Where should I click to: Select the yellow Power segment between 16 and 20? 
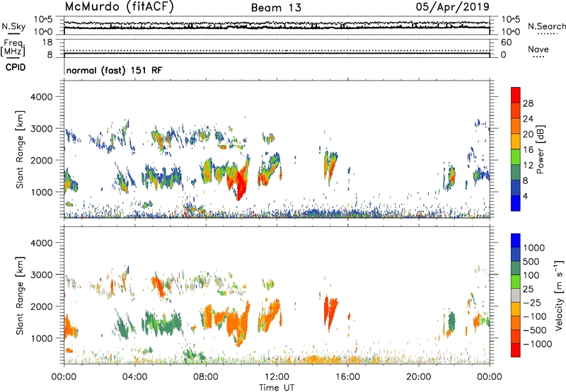(516, 141)
